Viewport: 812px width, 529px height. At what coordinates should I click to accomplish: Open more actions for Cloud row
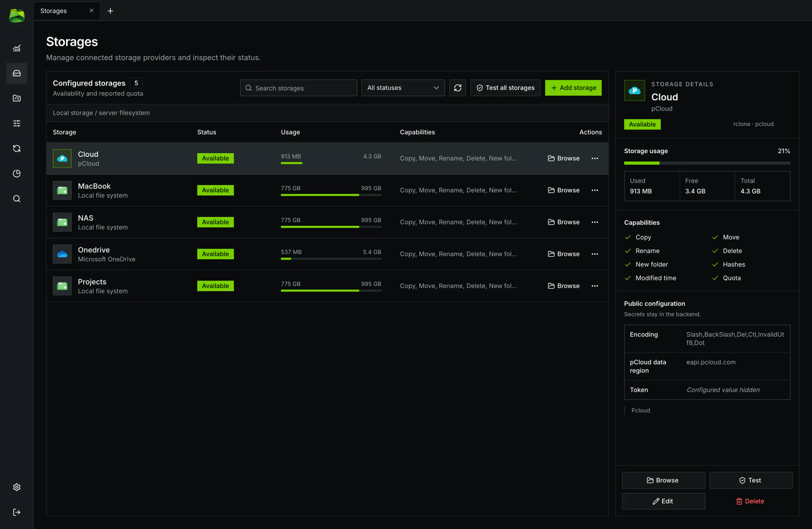(595, 158)
